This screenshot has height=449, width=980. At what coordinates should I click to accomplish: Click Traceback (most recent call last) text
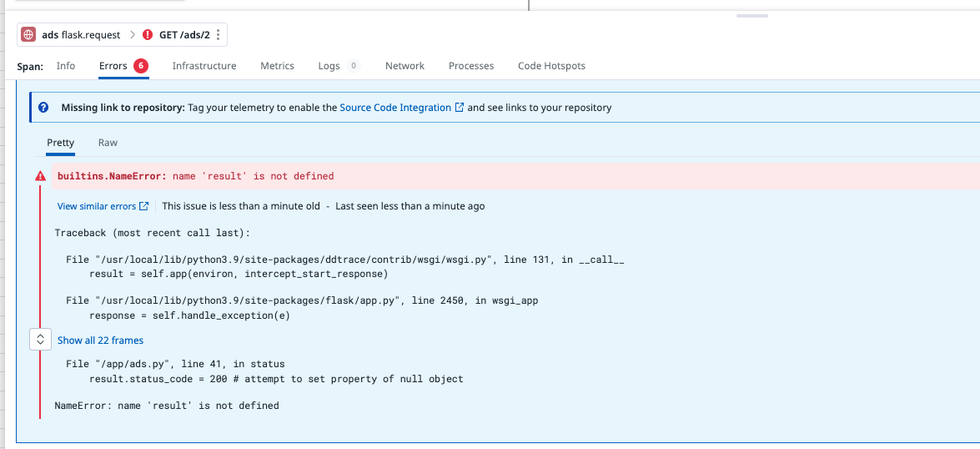152,233
